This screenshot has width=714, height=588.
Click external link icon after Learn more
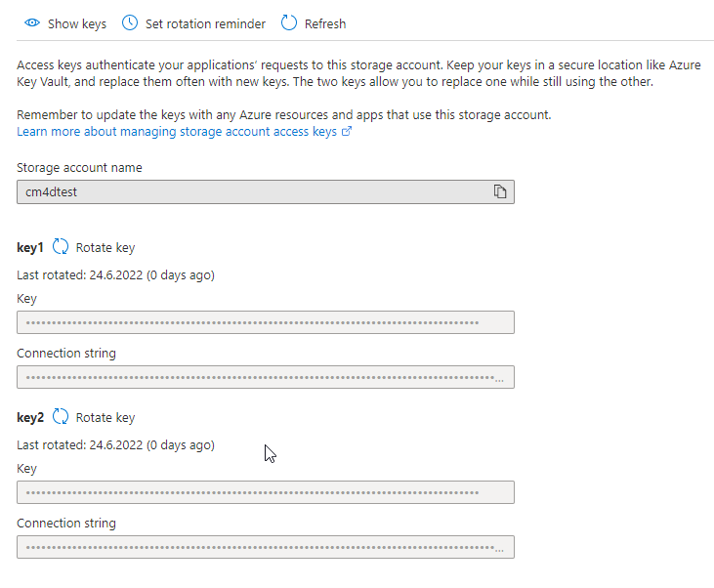click(x=346, y=132)
